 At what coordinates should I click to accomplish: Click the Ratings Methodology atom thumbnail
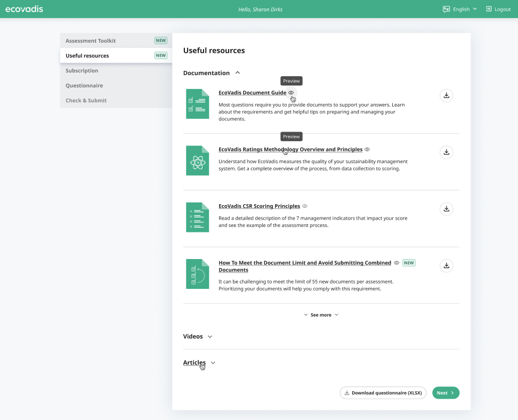tap(198, 160)
